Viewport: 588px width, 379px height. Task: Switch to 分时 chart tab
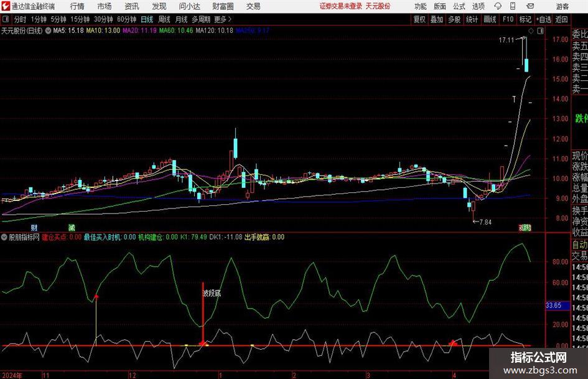pyautogui.click(x=21, y=19)
